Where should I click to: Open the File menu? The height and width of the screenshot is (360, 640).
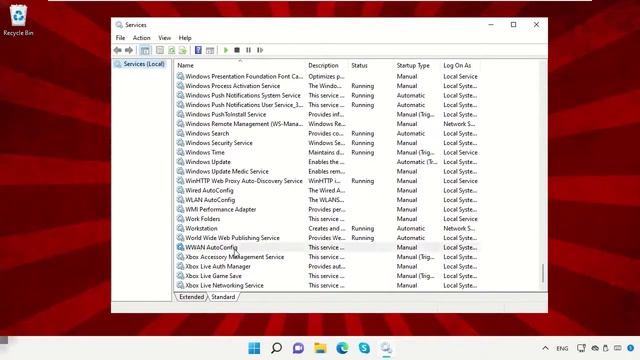(120, 38)
